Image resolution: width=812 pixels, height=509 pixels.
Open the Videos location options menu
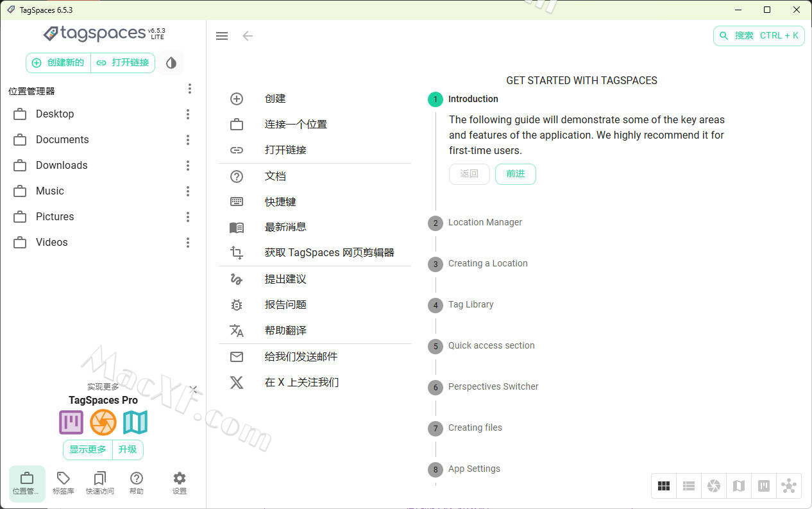coord(188,243)
